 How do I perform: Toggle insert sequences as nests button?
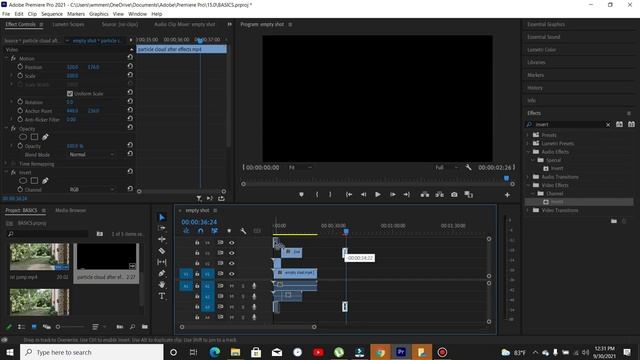click(x=186, y=231)
